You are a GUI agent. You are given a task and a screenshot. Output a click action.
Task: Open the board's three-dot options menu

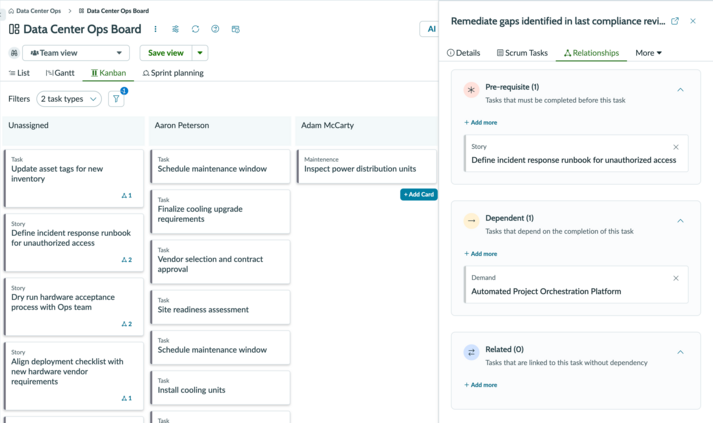[x=155, y=29]
